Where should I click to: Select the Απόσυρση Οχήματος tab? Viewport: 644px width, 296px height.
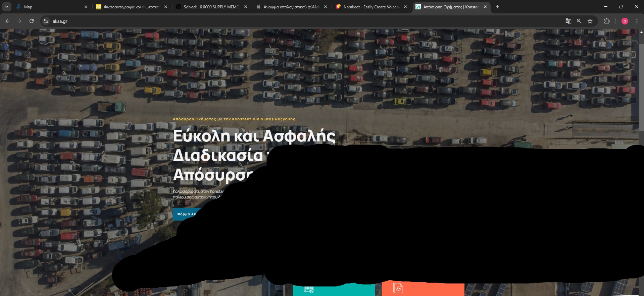[451, 7]
